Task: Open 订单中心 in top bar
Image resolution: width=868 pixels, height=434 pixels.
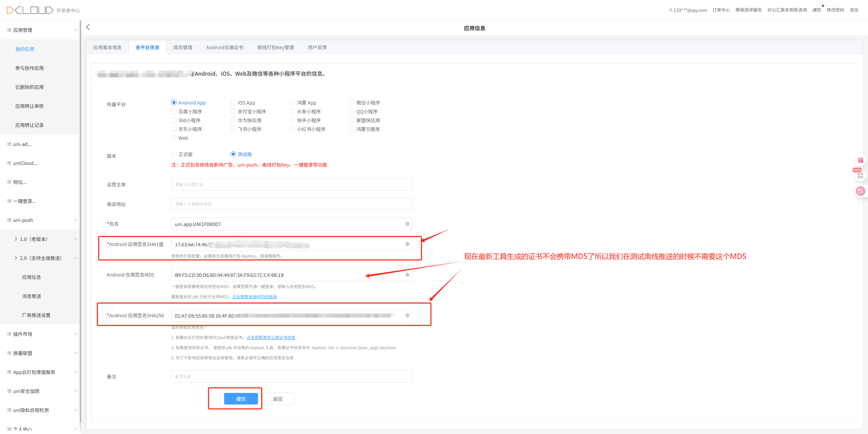Action: 721,10
